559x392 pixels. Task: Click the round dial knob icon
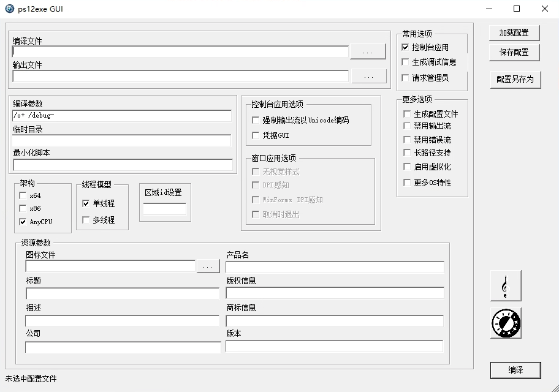point(505,323)
